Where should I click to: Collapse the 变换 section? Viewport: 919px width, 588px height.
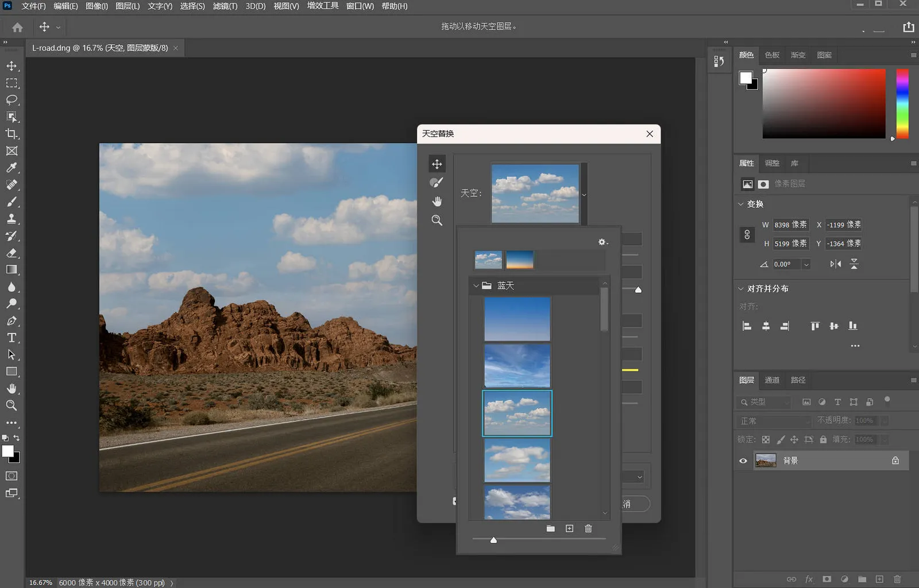click(741, 204)
